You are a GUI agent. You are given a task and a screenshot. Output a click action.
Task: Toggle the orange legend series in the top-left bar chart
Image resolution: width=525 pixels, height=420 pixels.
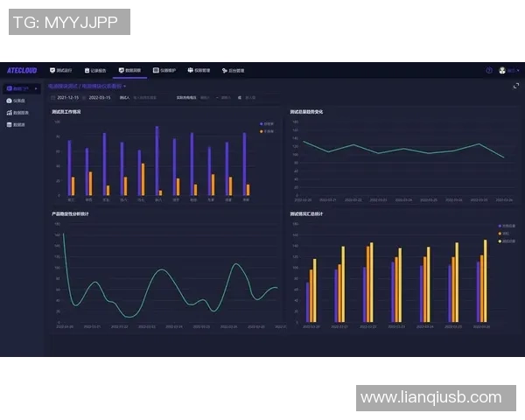click(x=266, y=131)
